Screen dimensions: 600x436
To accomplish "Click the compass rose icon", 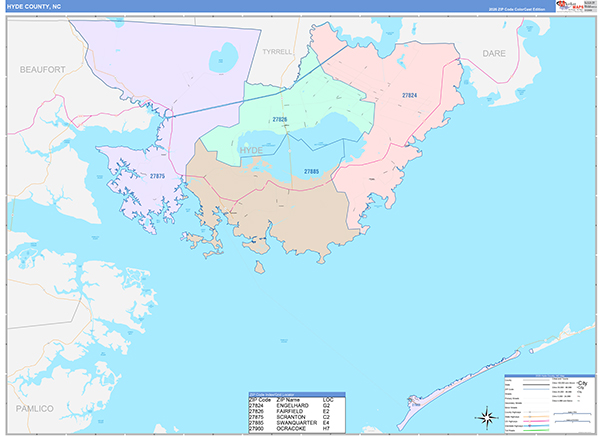I will (x=486, y=416).
